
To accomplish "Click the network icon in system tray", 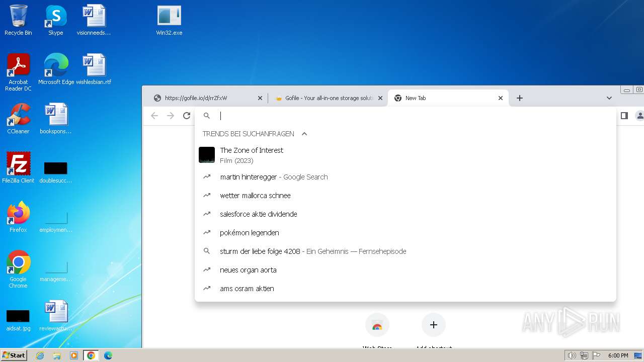I will point(584,355).
